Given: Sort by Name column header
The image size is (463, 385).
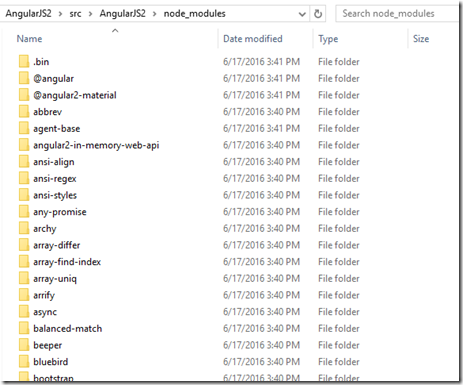Looking at the screenshot, I should tap(29, 39).
